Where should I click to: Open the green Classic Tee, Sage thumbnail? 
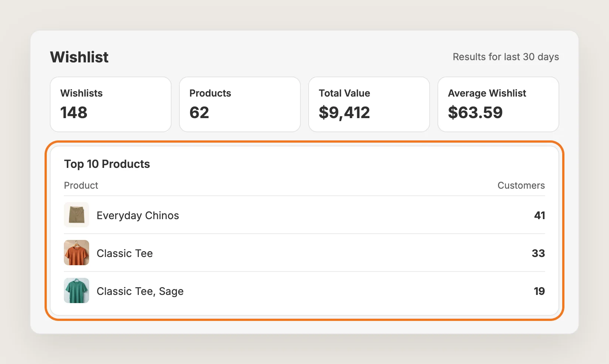(x=76, y=290)
